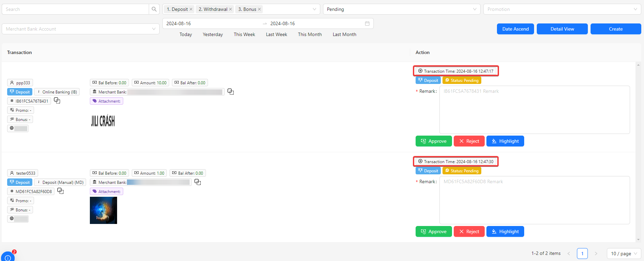Copy transaction ID MD61FC5A82F60D8
This screenshot has height=261, width=644.
(x=61, y=191)
